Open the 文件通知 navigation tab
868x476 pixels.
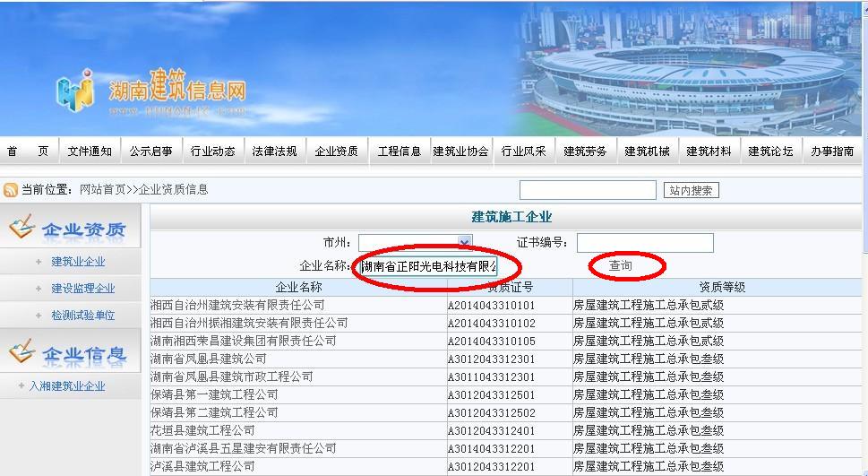(x=90, y=151)
